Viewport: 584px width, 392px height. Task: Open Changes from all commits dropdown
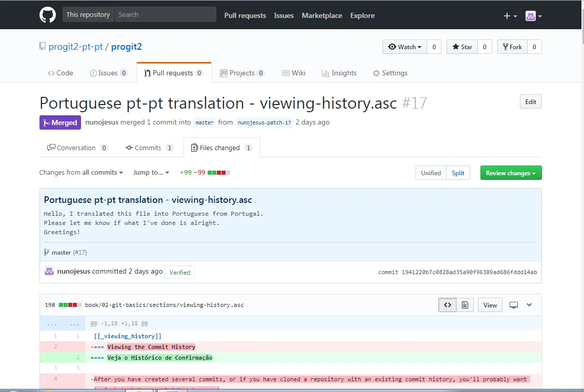tap(81, 172)
